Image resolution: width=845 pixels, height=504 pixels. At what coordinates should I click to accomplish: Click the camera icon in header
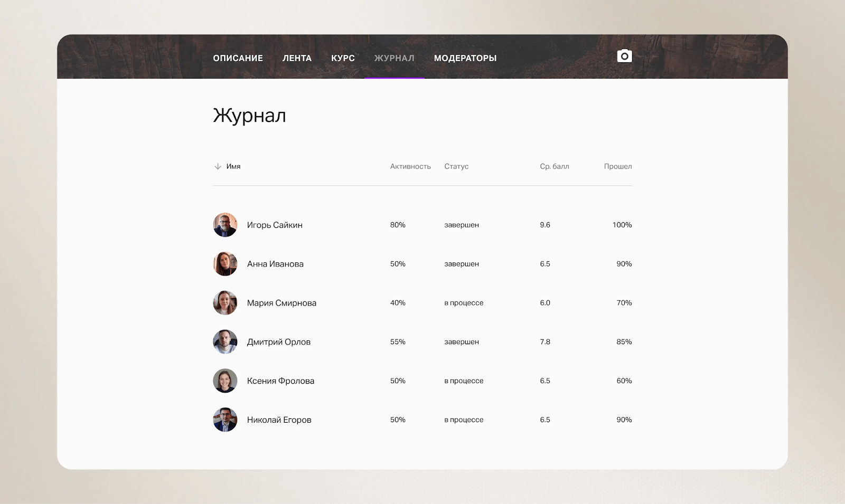pos(624,56)
